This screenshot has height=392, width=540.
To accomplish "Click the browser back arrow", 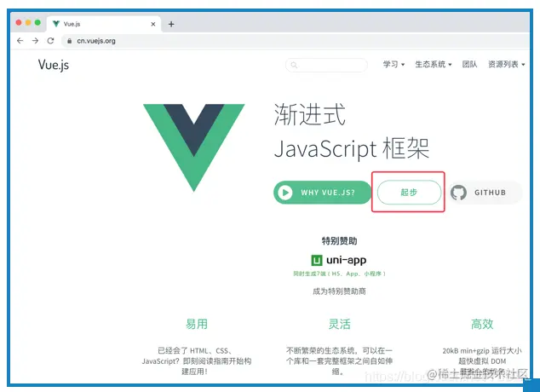I will [20, 41].
